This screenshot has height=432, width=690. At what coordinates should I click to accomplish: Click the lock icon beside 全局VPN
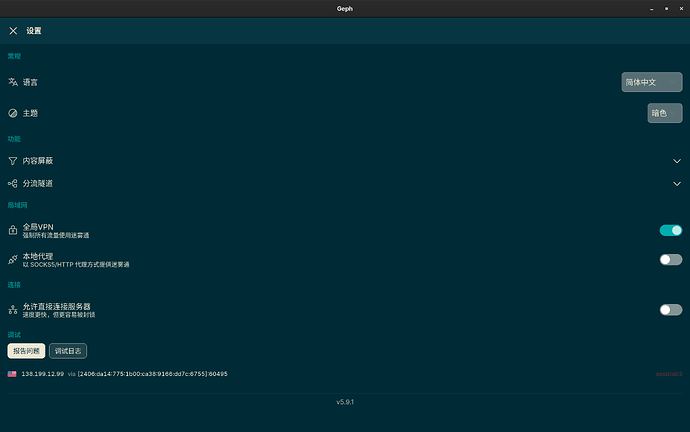[x=13, y=230]
